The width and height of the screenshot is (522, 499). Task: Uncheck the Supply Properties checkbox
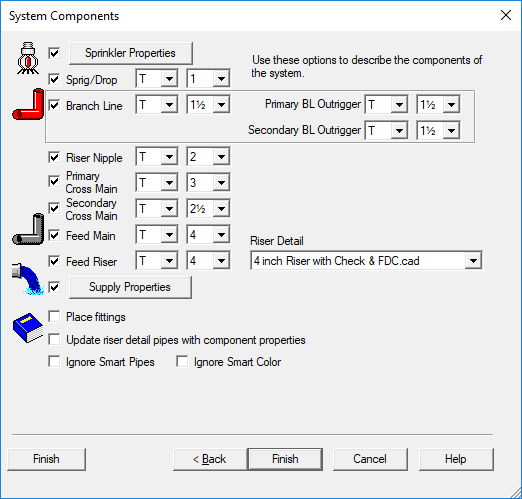[x=54, y=287]
